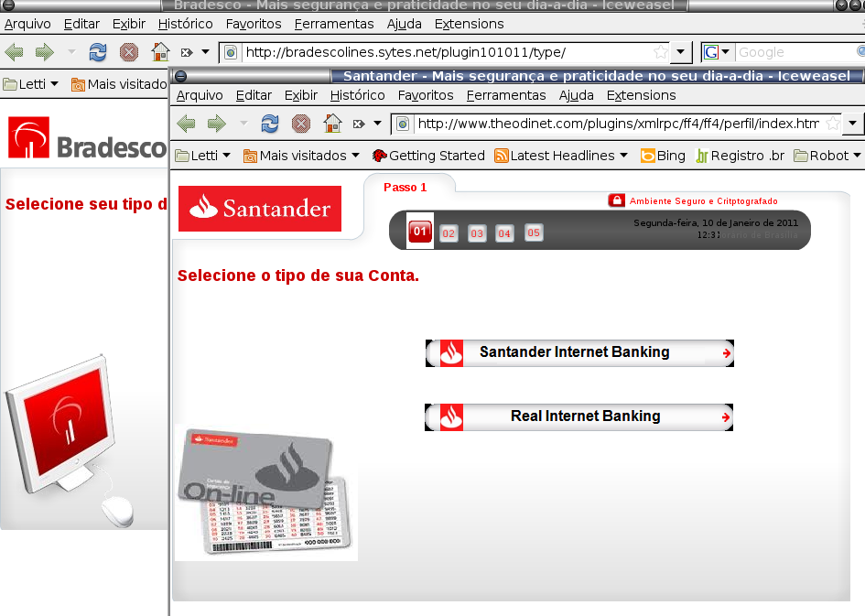Click Forward arrow in Bradesco window toolbar
Viewport: 865px width, 616px height.
point(45,52)
